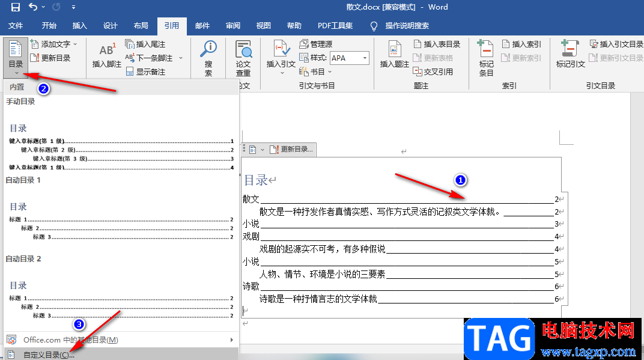Open the 样式 APA combo box
This screenshot has height=360, width=644.
point(350,58)
